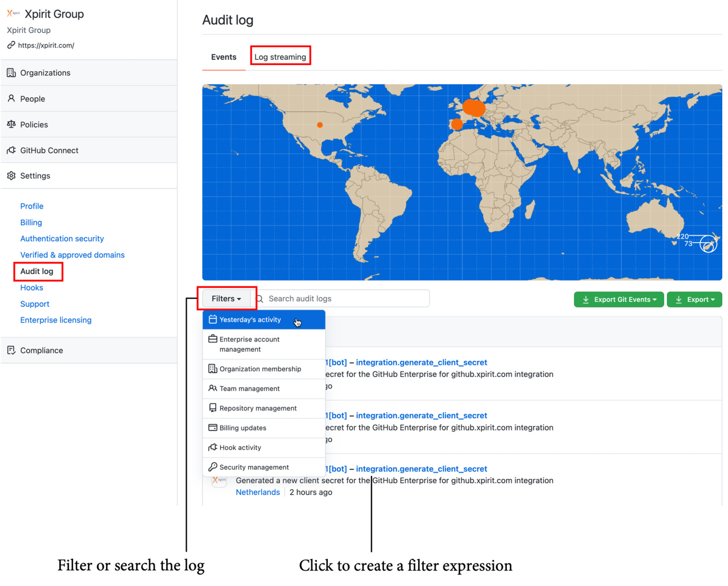
Task: Click first integration.generate_client_secret event link
Action: tap(421, 362)
